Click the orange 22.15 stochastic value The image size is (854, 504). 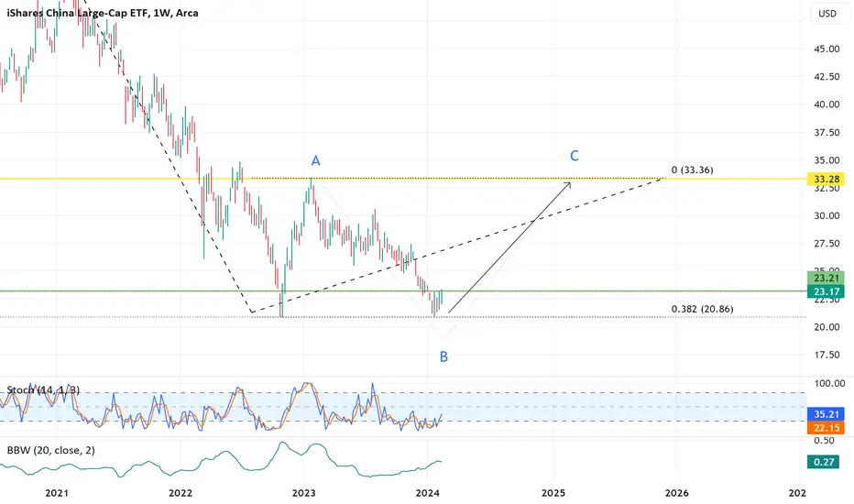pos(826,428)
